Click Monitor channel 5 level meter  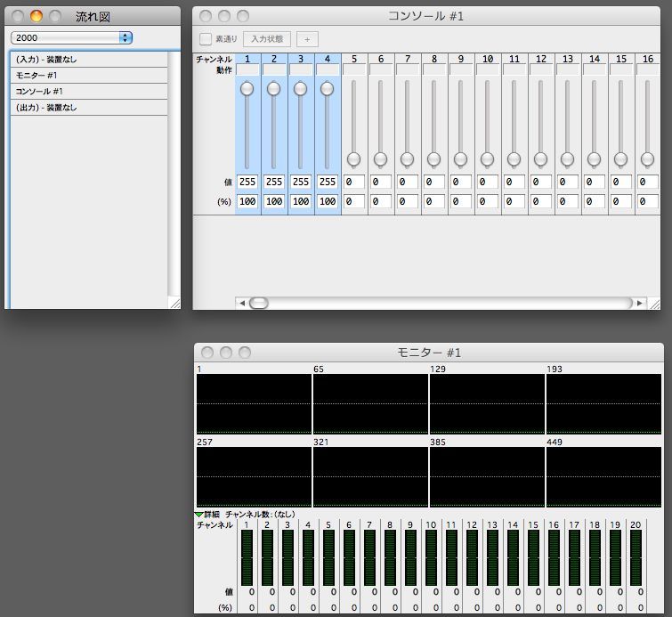[328, 558]
